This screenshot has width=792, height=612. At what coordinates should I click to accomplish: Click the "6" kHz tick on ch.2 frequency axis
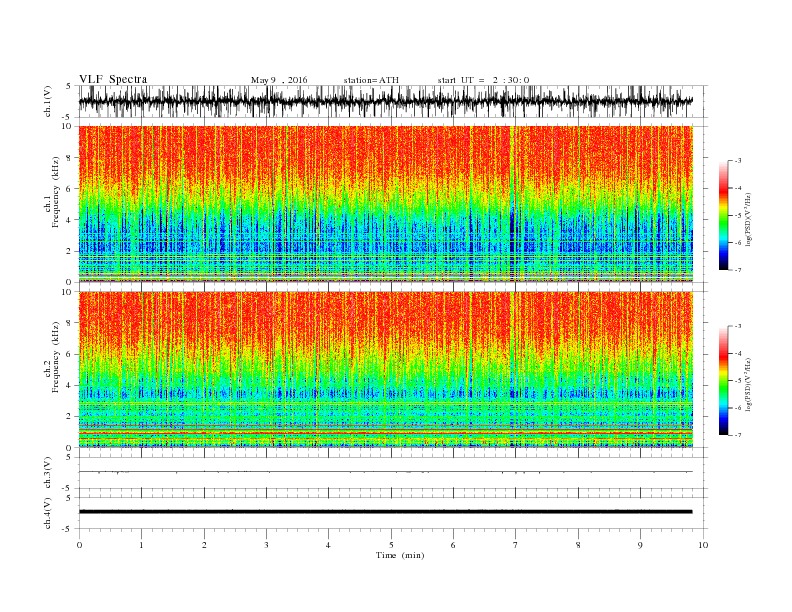69,354
